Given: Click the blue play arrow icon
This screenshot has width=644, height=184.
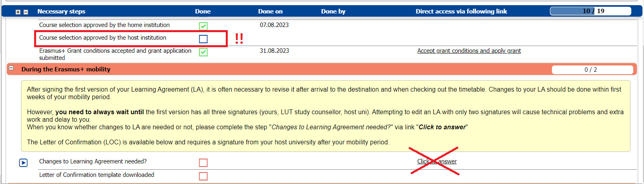Looking at the screenshot, I should (x=23, y=163).
